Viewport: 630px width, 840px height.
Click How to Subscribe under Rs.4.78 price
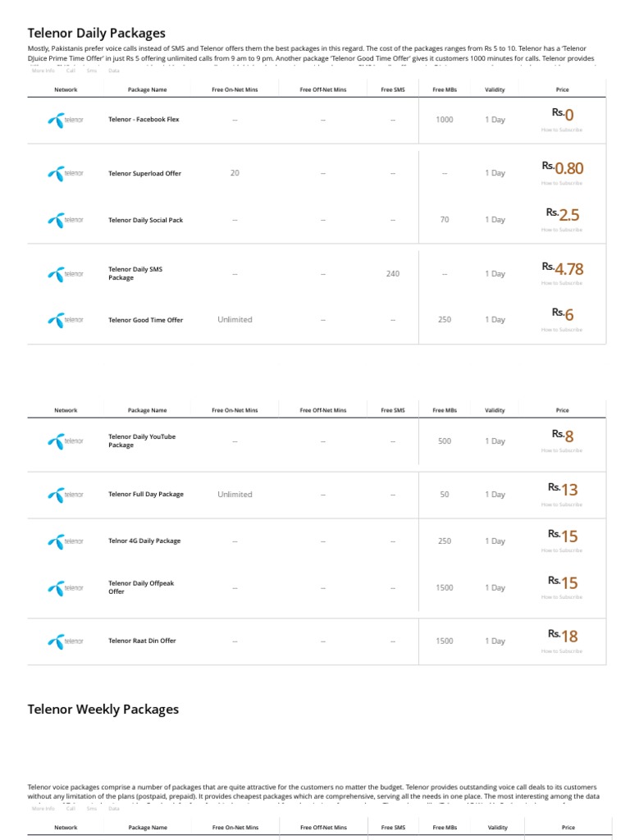coord(562,283)
